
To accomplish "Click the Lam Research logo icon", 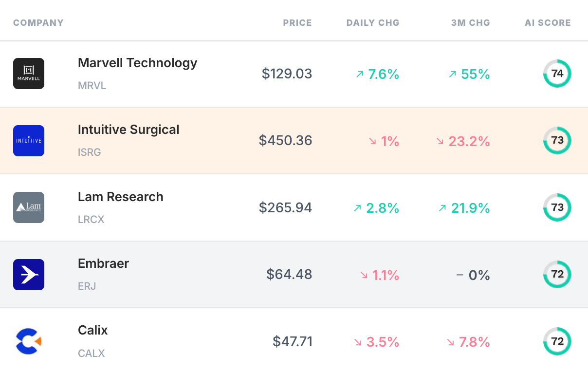I will pos(29,207).
